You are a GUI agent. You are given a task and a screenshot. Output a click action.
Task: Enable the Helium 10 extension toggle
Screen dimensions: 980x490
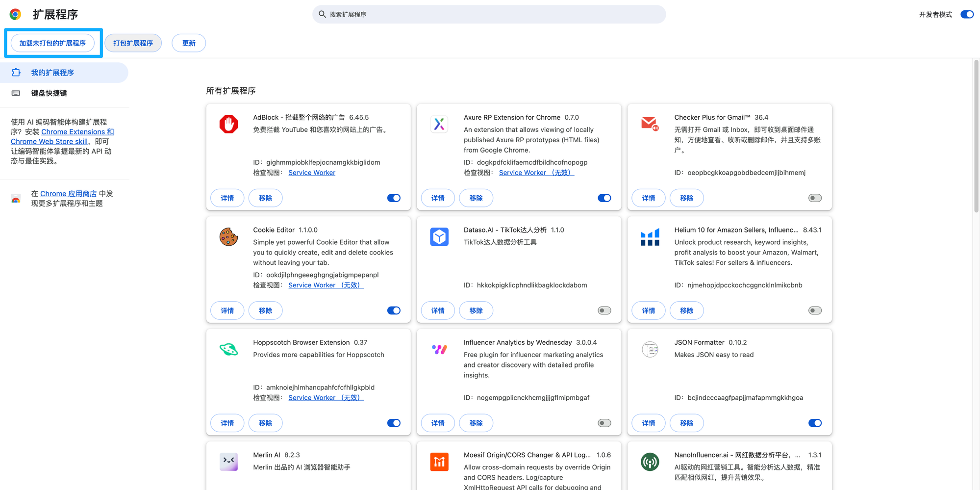[815, 310]
